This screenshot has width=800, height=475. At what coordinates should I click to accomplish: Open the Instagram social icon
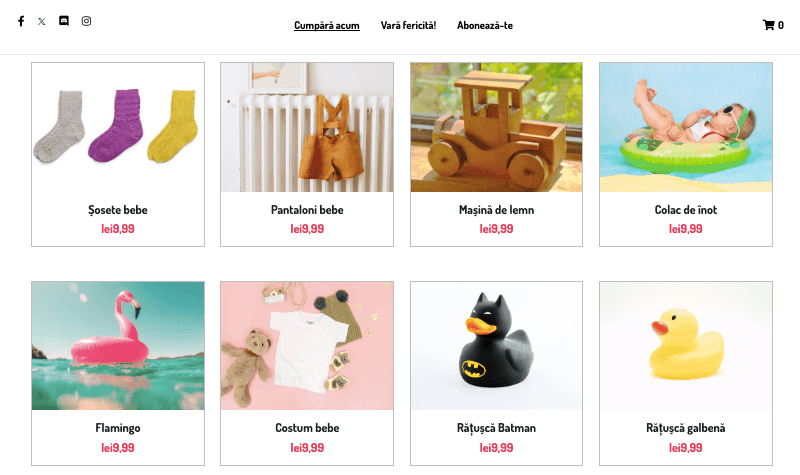pos(86,21)
